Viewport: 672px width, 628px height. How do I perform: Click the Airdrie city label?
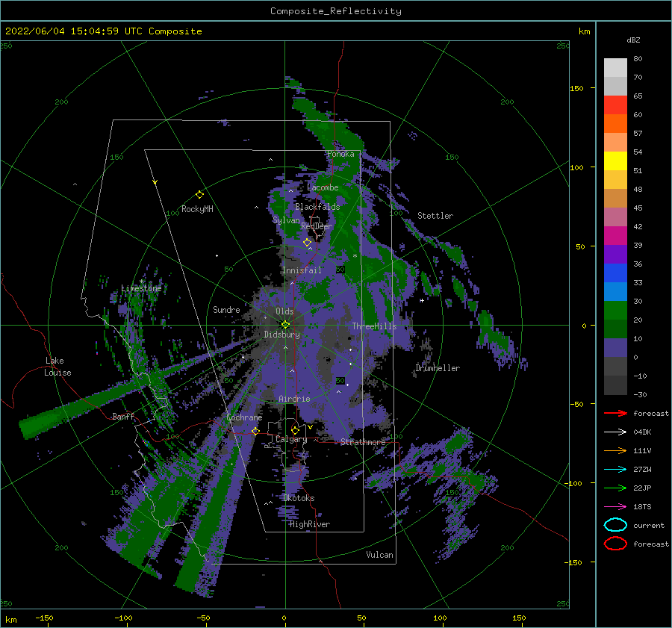click(294, 399)
